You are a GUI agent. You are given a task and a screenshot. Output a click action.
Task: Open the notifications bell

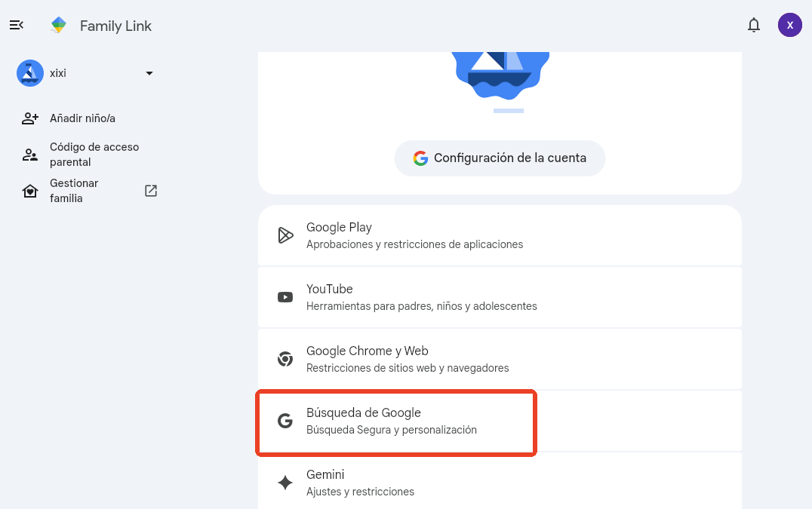(753, 25)
